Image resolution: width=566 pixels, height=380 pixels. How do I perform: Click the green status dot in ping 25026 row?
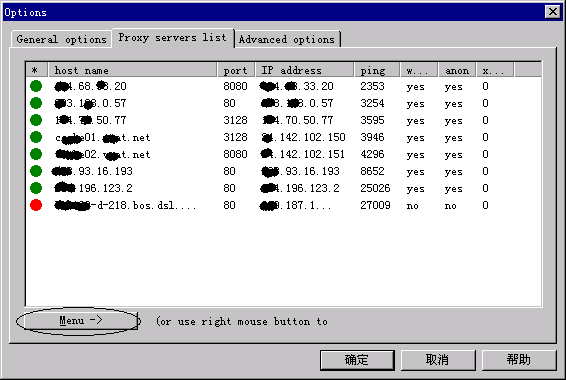(x=36, y=188)
